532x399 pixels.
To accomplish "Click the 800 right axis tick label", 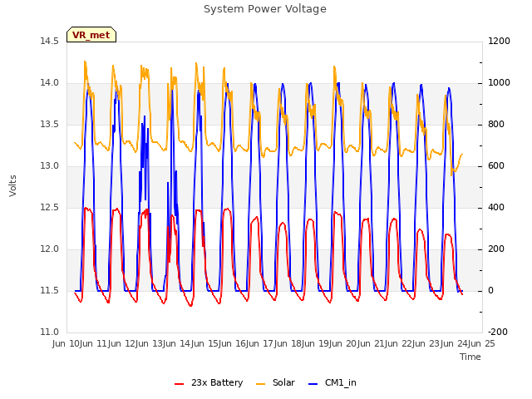I will (x=496, y=124).
